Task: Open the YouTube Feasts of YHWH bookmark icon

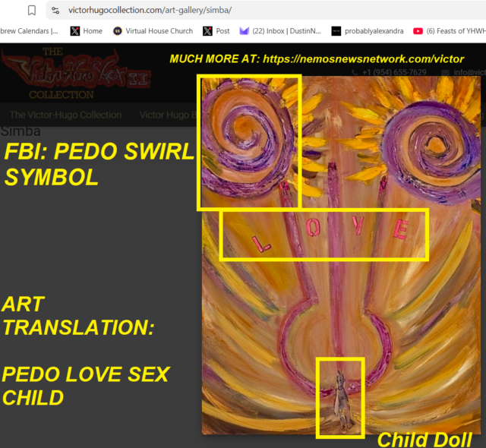Action: point(418,31)
